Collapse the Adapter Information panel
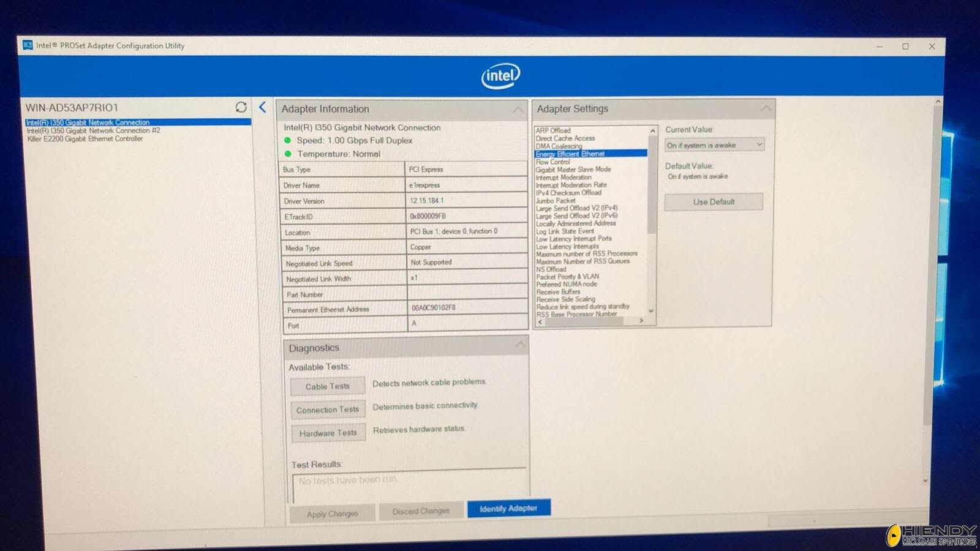Viewport: 980px width, 551px height. [x=518, y=110]
